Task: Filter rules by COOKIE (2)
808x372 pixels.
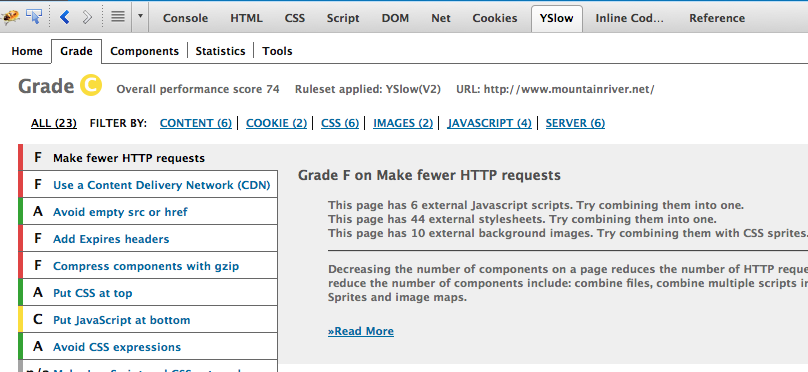Action: (276, 123)
